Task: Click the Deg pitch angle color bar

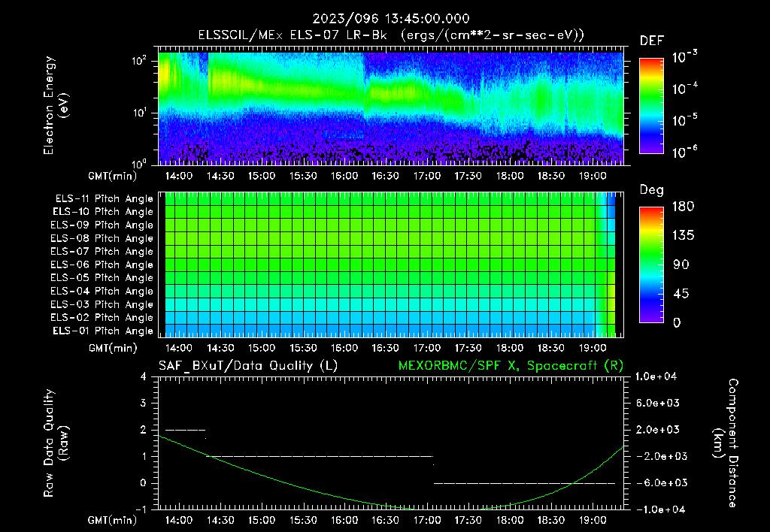Action: point(651,264)
